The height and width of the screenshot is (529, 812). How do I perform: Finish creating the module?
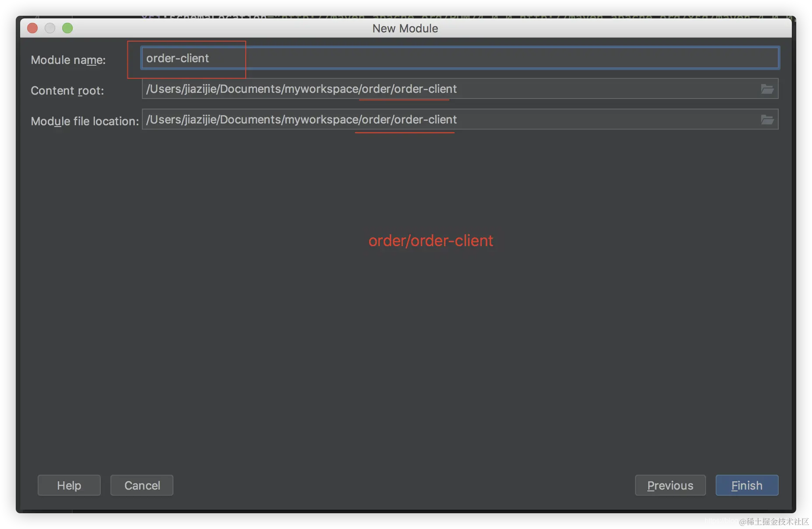pos(747,485)
